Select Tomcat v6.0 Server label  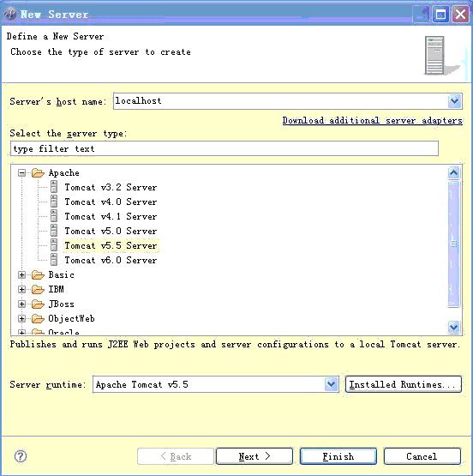(x=111, y=260)
